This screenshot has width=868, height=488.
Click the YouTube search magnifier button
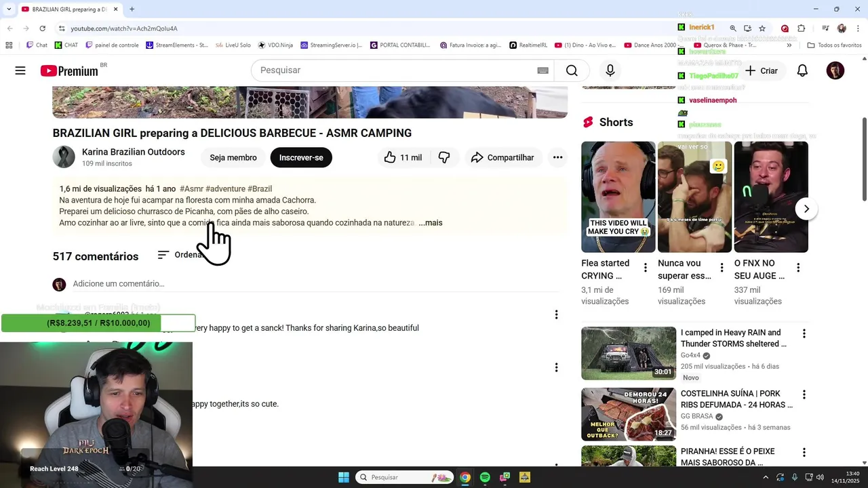click(572, 70)
